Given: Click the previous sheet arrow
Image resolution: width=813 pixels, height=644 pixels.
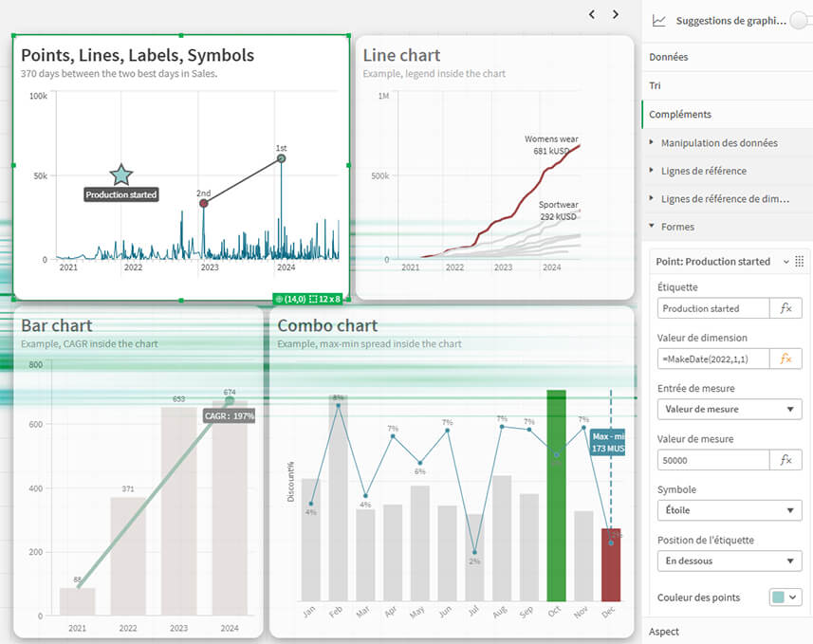Looking at the screenshot, I should [591, 14].
